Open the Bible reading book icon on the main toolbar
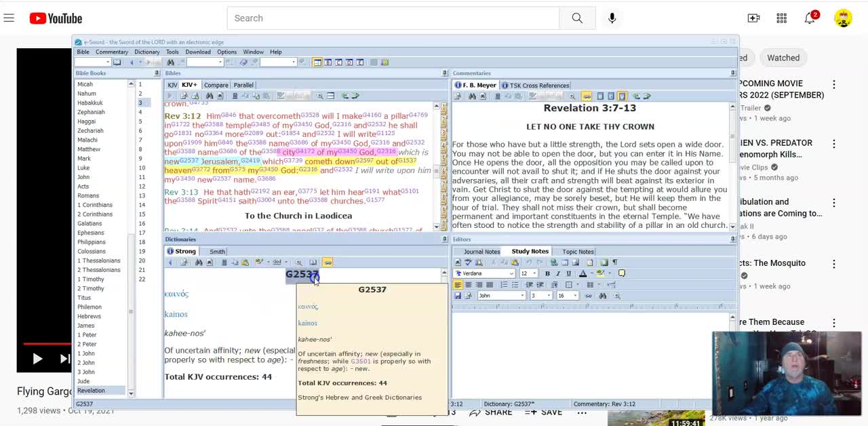Viewport: 868px width, 426px height. (117, 62)
